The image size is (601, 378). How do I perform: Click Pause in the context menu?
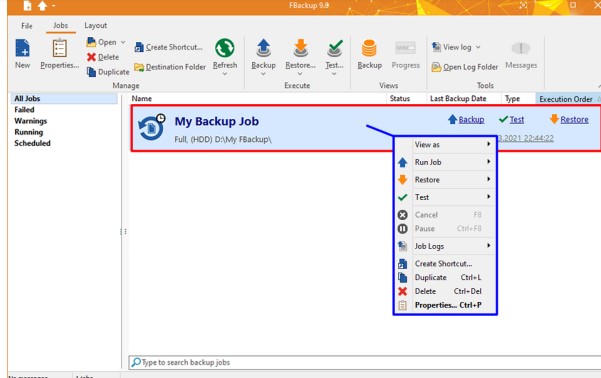(445, 228)
